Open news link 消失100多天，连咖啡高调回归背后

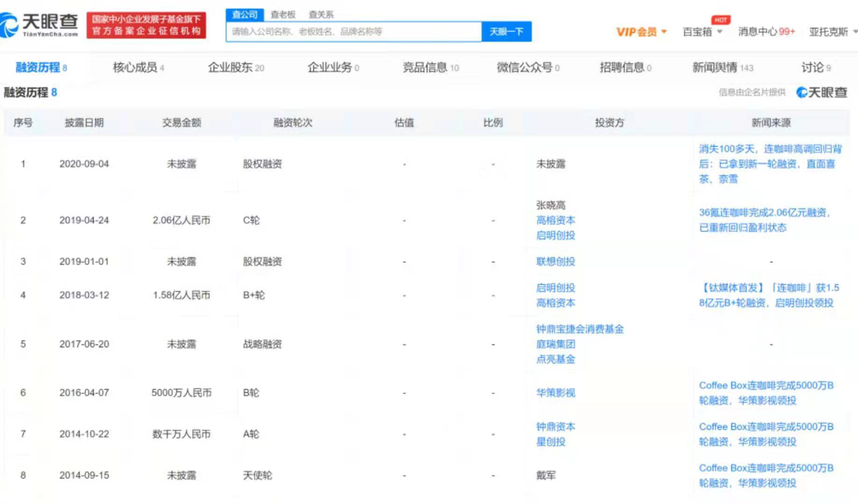coord(770,164)
